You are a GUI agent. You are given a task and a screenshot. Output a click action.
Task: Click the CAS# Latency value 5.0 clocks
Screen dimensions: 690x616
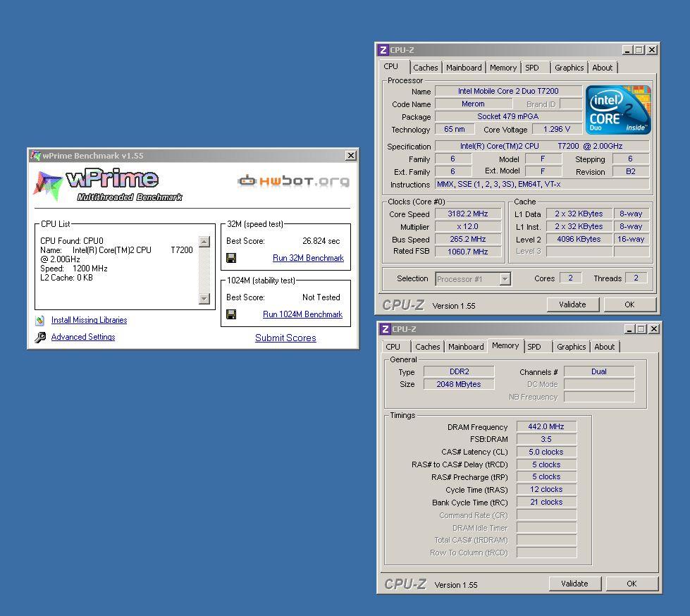546,452
